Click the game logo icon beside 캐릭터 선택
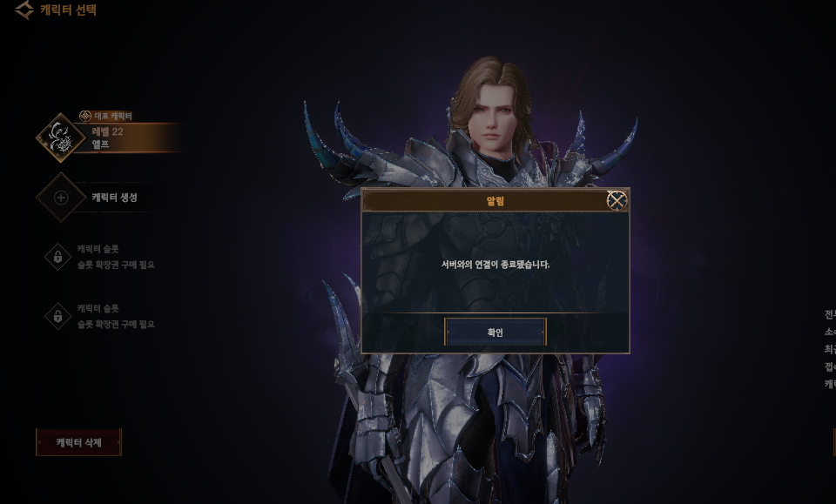The height and width of the screenshot is (504, 836). tap(24, 10)
